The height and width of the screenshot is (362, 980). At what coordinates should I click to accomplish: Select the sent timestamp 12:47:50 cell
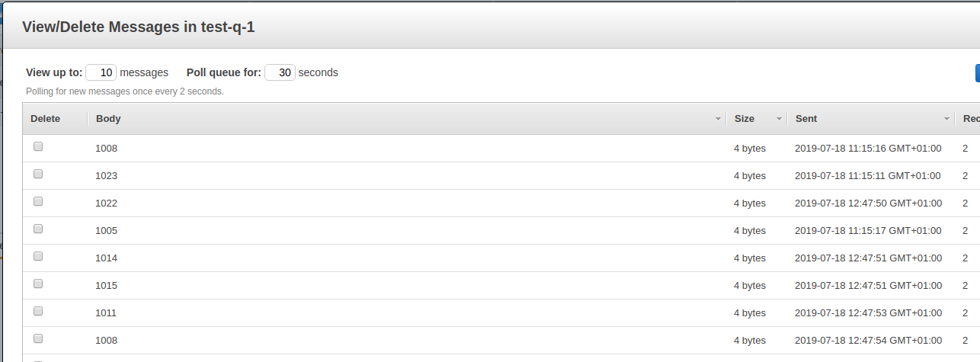[x=868, y=203]
